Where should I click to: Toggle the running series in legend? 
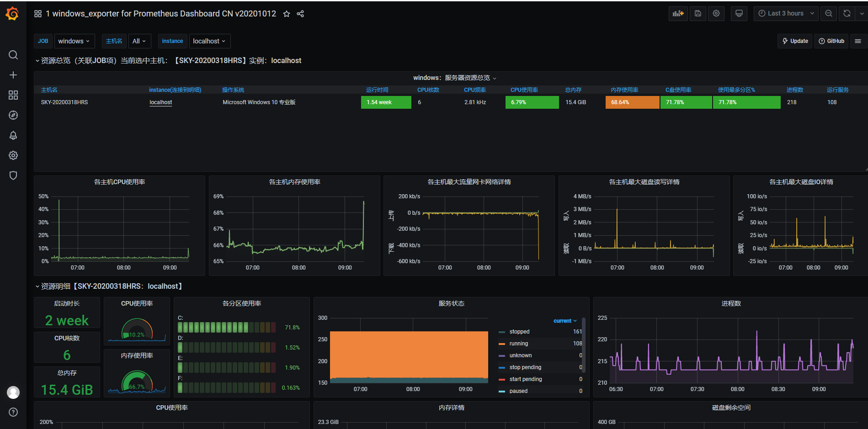coord(519,344)
